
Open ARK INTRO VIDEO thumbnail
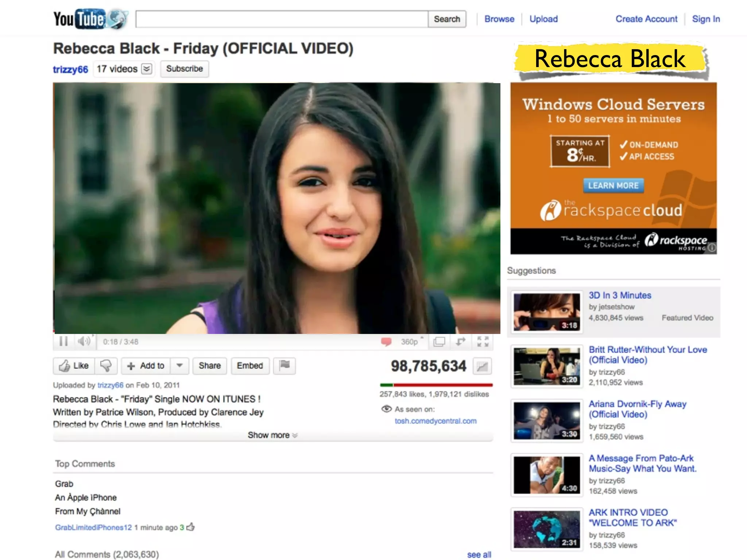pyautogui.click(x=547, y=529)
